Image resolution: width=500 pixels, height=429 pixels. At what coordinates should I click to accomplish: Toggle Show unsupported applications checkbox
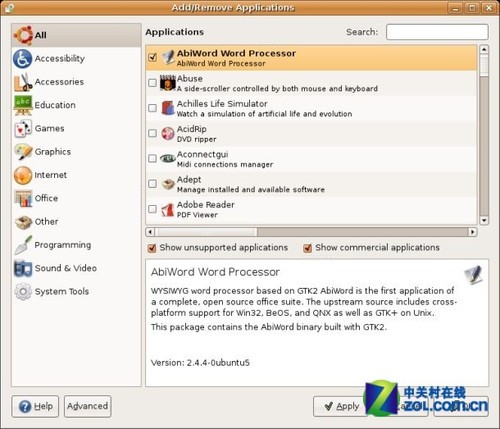[x=152, y=248]
